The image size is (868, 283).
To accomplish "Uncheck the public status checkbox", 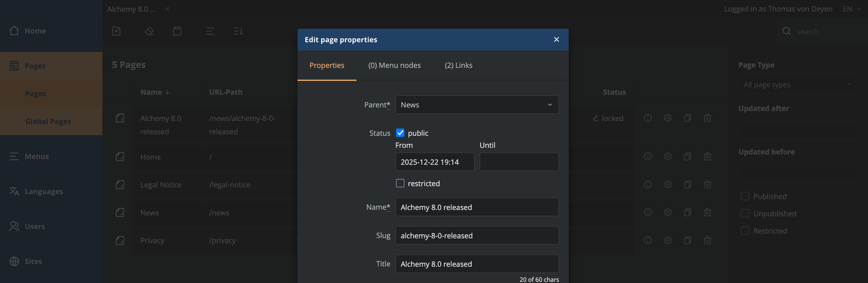I will (400, 133).
